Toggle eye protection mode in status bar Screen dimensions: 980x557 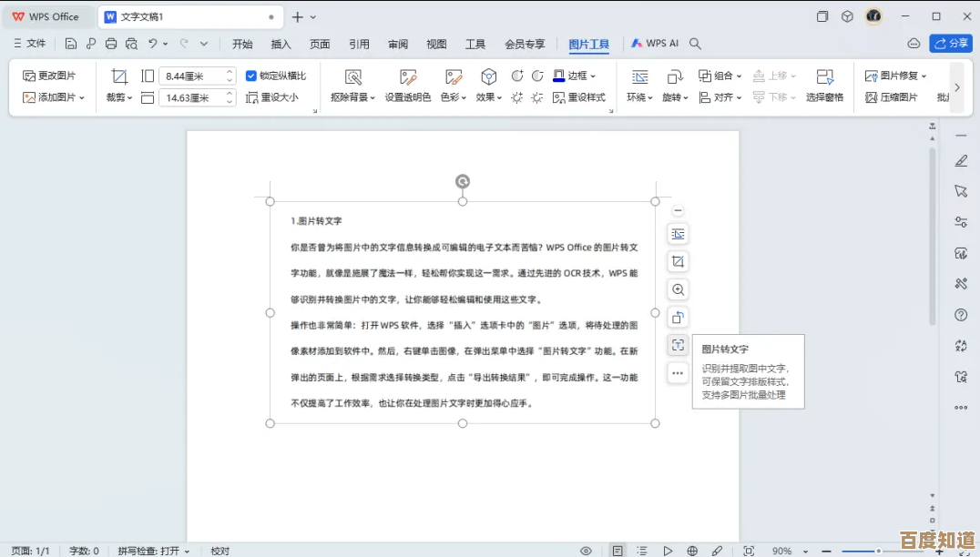click(x=586, y=551)
